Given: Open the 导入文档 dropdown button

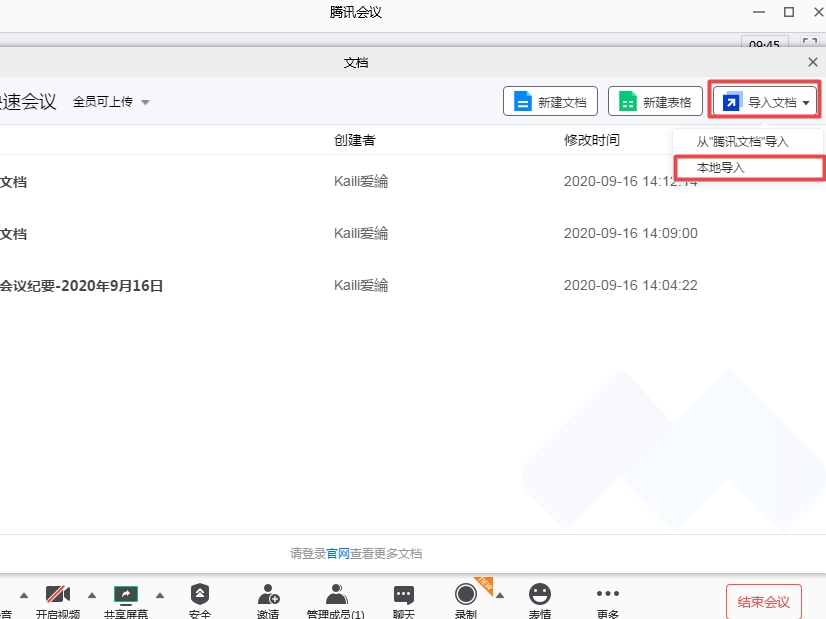Looking at the screenshot, I should [x=764, y=101].
